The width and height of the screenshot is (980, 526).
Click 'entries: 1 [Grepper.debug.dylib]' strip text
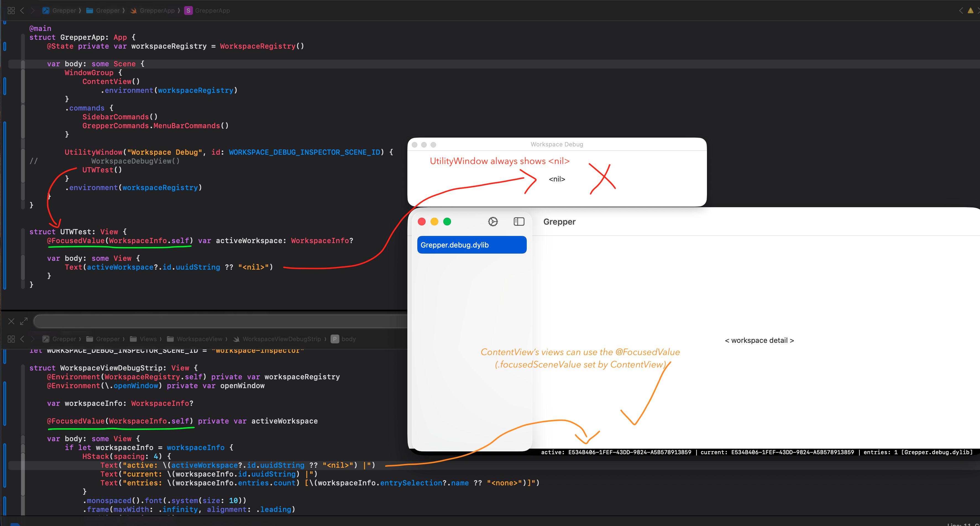click(918, 452)
